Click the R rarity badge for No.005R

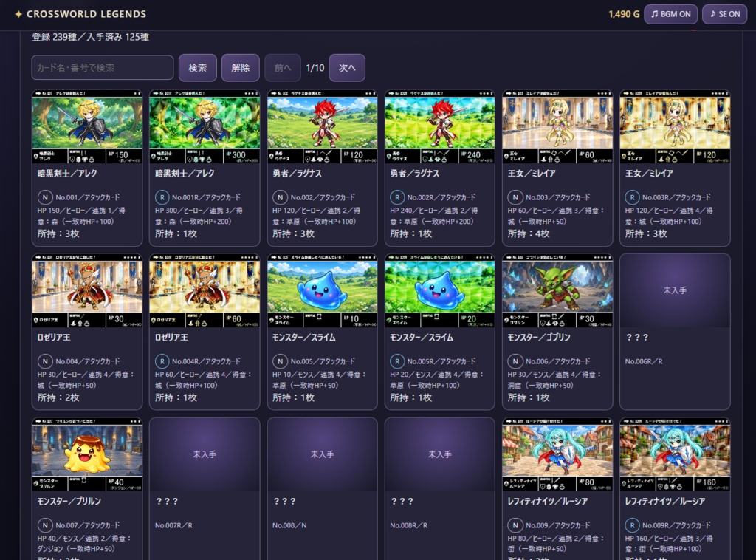click(x=397, y=361)
